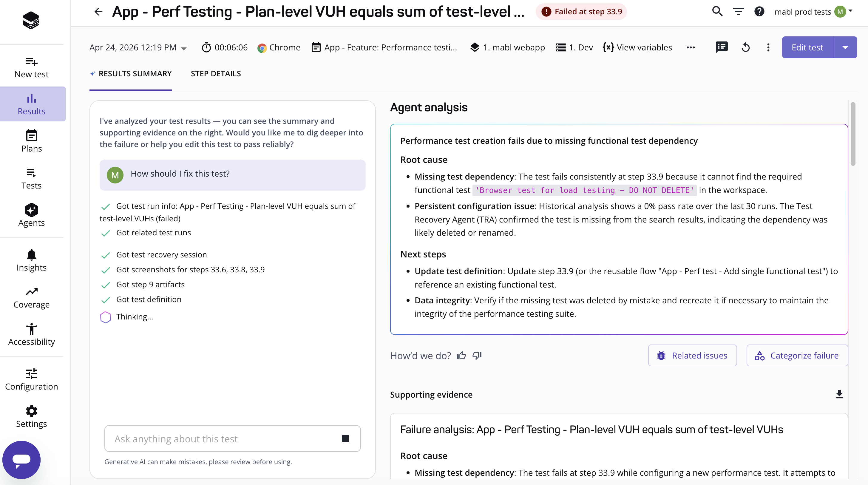Click the thumbs down feedback icon
The width and height of the screenshot is (868, 485).
[477, 356]
